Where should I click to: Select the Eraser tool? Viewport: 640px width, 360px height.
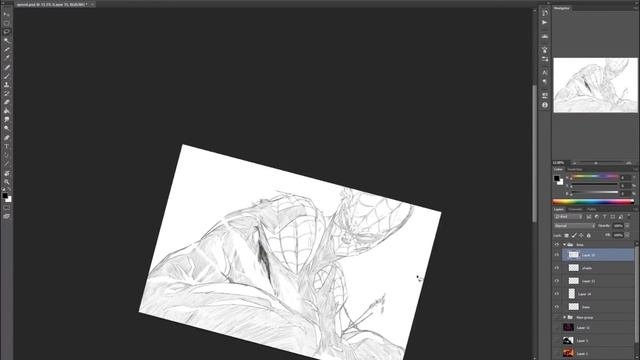pos(7,102)
